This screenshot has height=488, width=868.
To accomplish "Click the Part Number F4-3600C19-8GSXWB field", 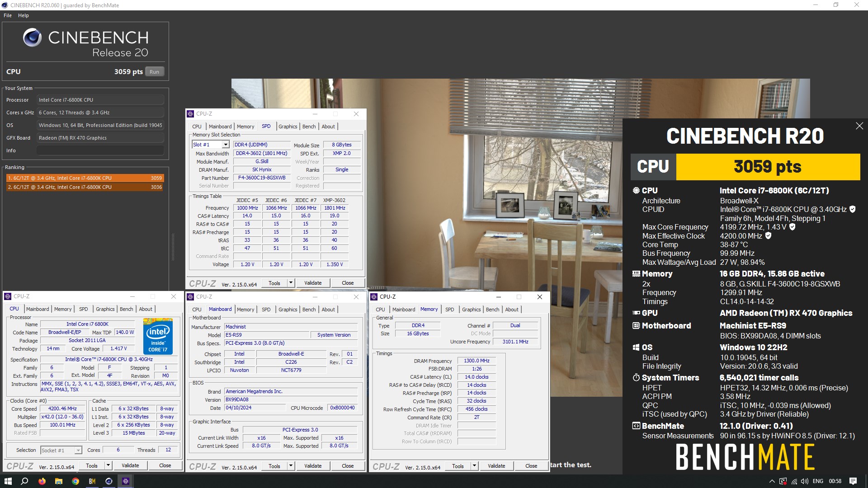I will coord(262,178).
